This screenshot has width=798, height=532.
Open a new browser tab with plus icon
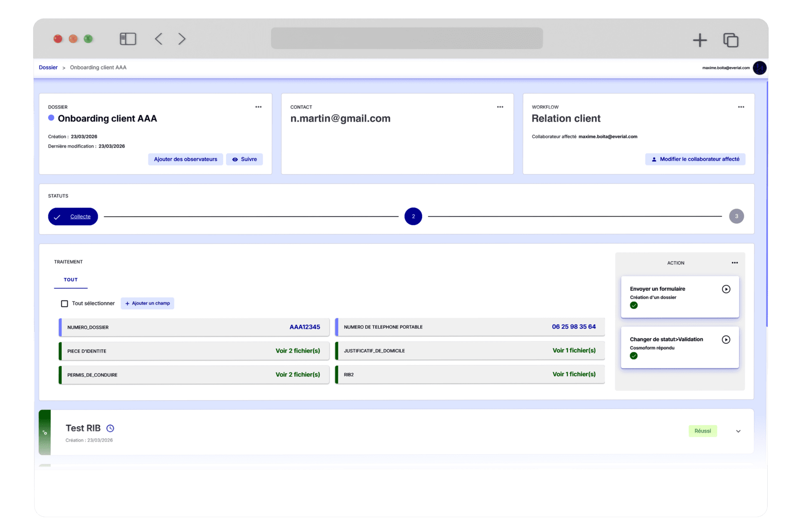699,40
